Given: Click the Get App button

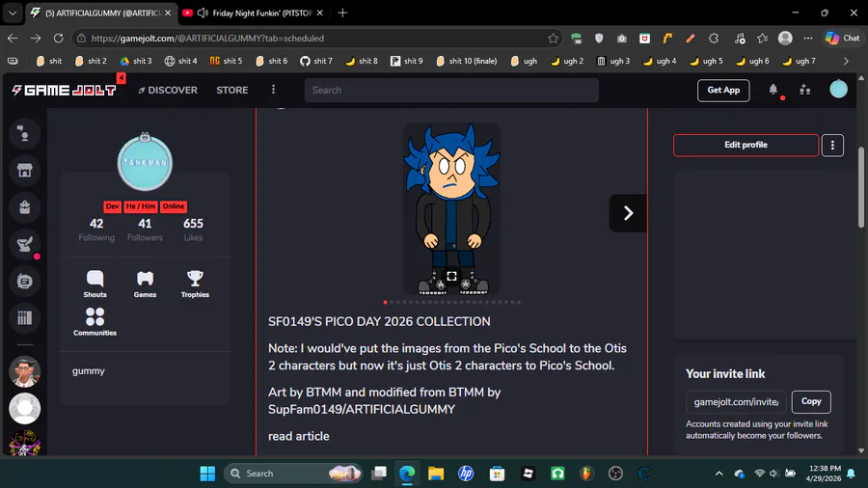Looking at the screenshot, I should pyautogui.click(x=723, y=91).
